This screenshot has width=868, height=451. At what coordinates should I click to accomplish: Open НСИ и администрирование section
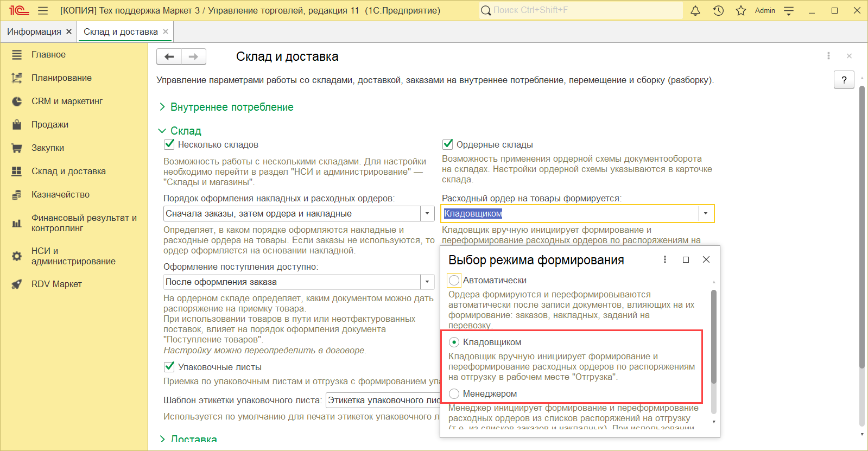tap(73, 256)
